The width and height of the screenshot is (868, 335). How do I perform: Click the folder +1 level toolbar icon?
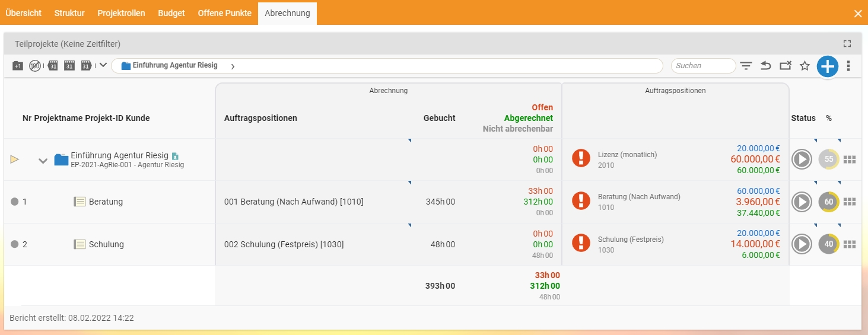[x=18, y=66]
